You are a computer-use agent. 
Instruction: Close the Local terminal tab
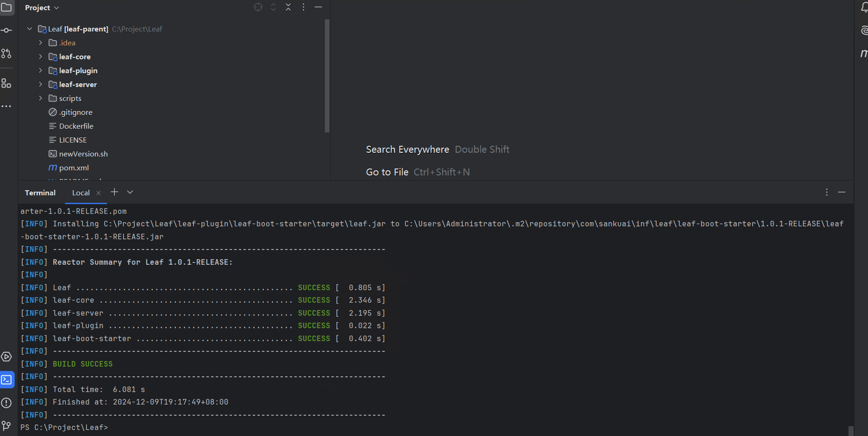pos(99,193)
